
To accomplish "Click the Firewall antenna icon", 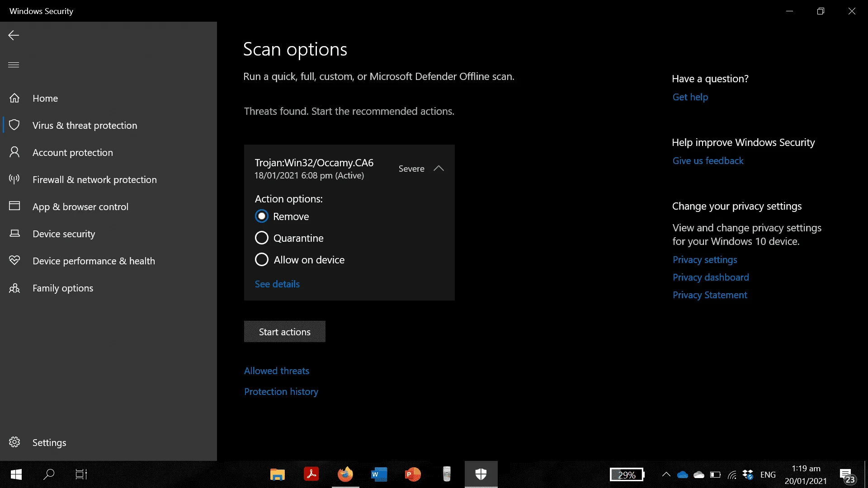I will (x=14, y=179).
